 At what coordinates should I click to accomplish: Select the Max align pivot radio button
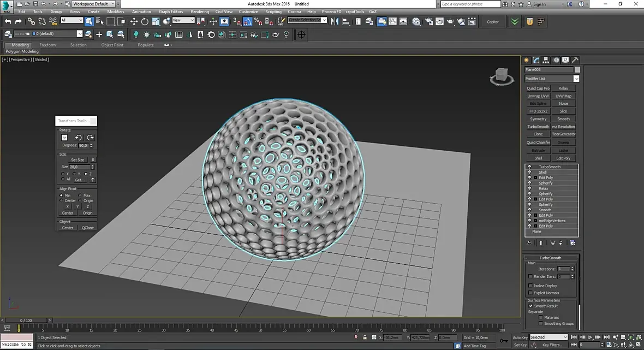(x=80, y=195)
